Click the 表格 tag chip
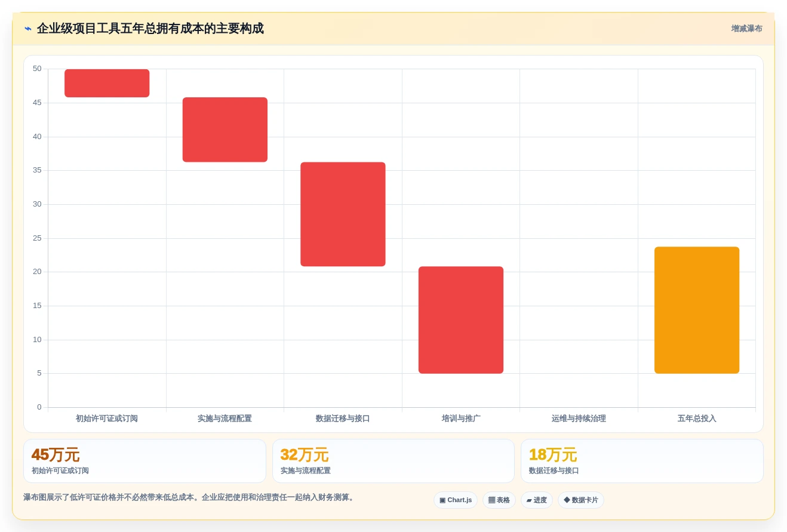 click(x=499, y=500)
